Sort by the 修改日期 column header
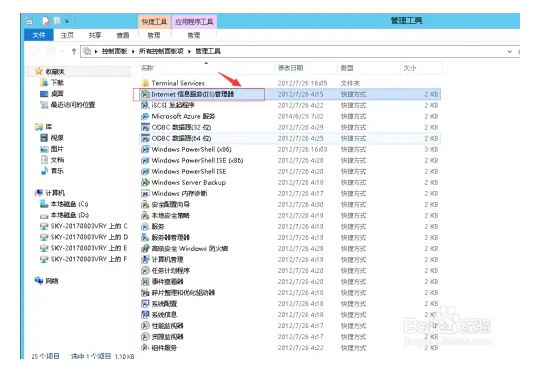The height and width of the screenshot is (375, 547). pos(306,68)
